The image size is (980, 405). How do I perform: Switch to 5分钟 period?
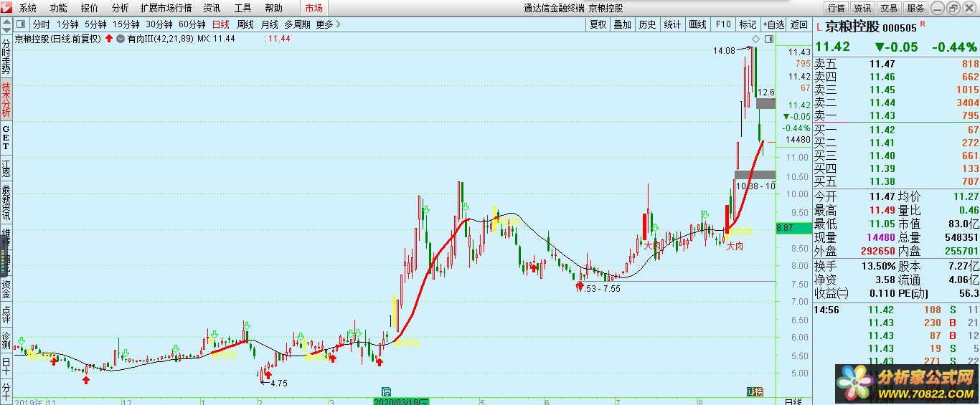click(x=95, y=24)
